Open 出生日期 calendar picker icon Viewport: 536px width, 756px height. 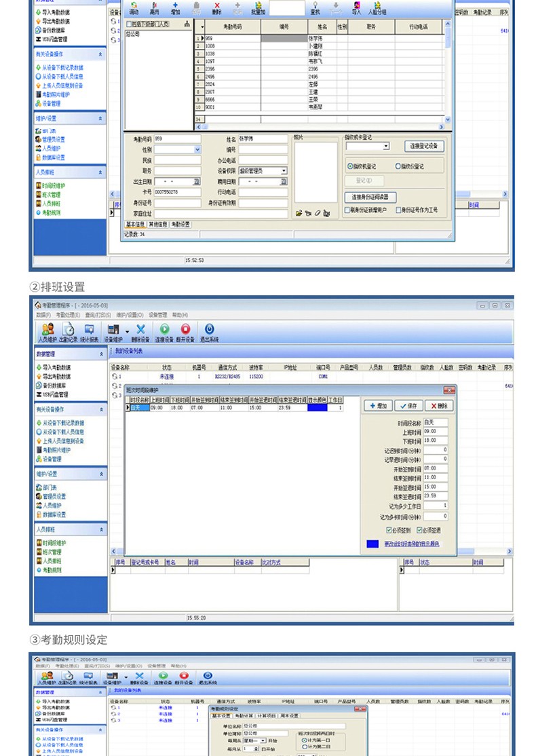[x=197, y=182]
